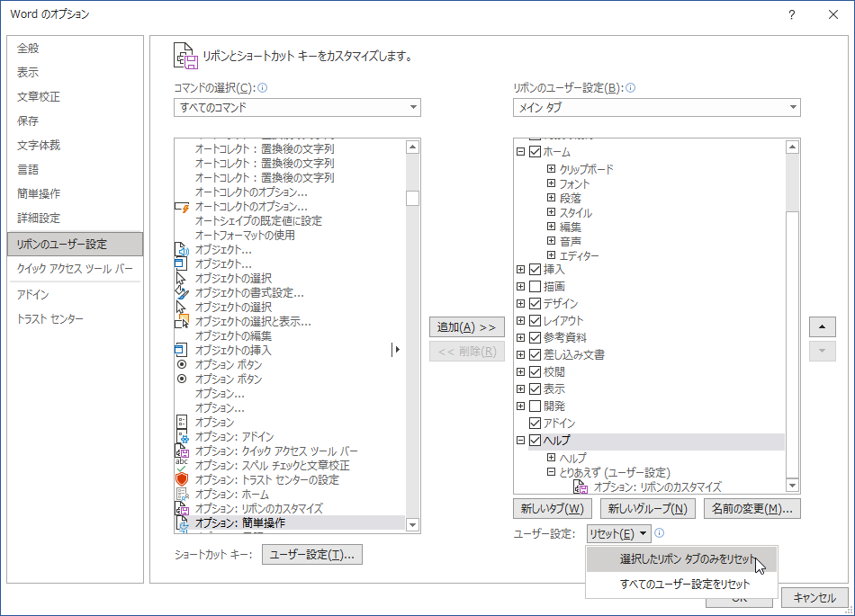Open the クイック アクセス ツール バー category
Viewport: 855px width, 616px height.
tap(76, 269)
